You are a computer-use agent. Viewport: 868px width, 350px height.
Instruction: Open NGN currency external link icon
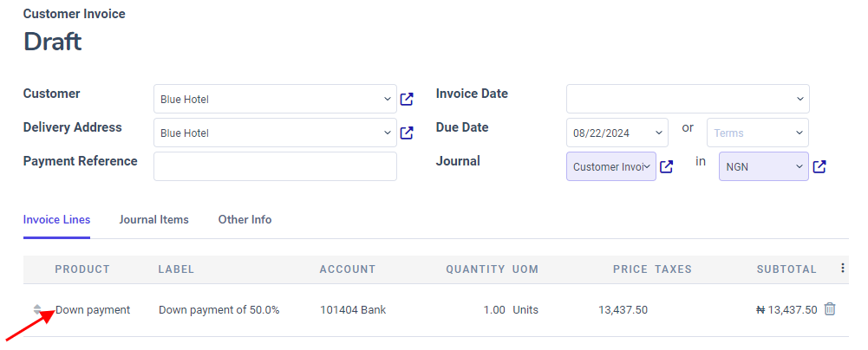pyautogui.click(x=819, y=166)
